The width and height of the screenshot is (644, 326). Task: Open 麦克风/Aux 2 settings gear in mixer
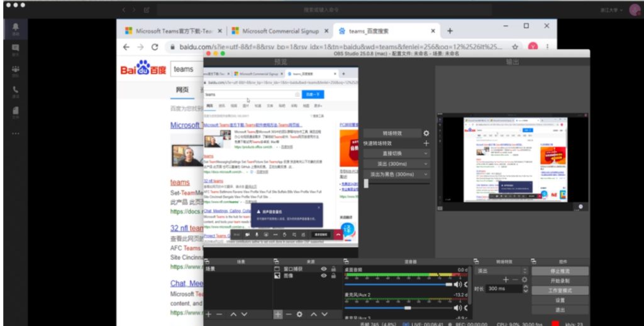[466, 308]
